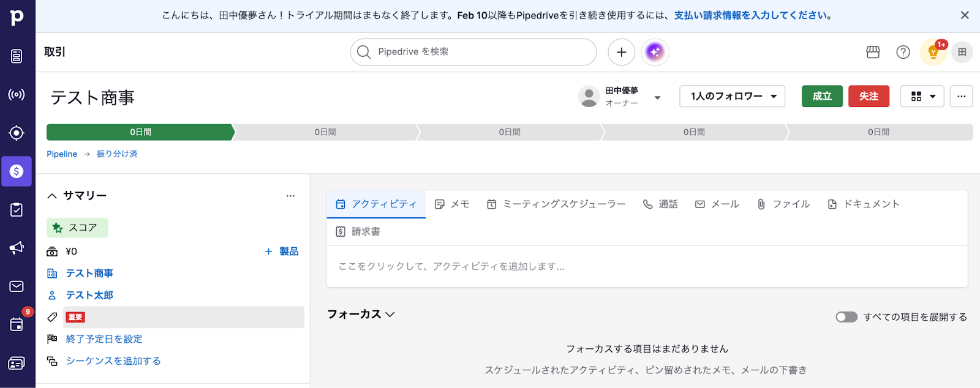This screenshot has height=388, width=980.
Task: Open the live signal sidebar icon
Action: pyautogui.click(x=17, y=94)
